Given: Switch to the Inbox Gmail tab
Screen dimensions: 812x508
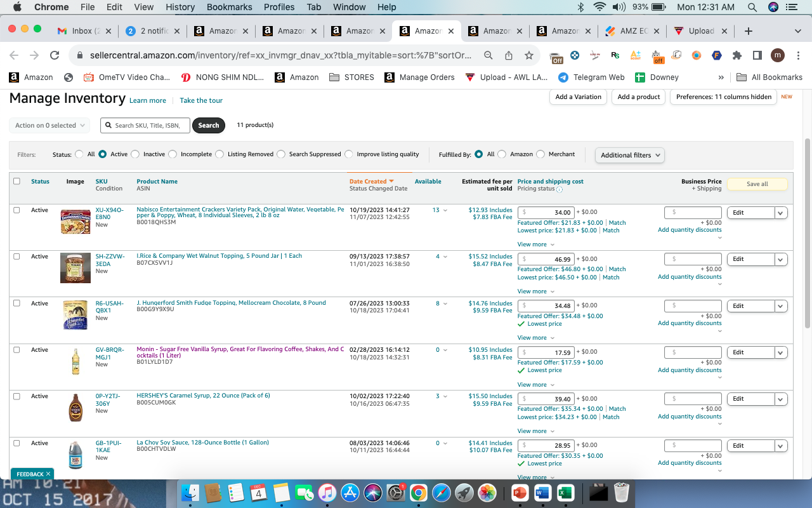Looking at the screenshot, I should click(x=84, y=31).
